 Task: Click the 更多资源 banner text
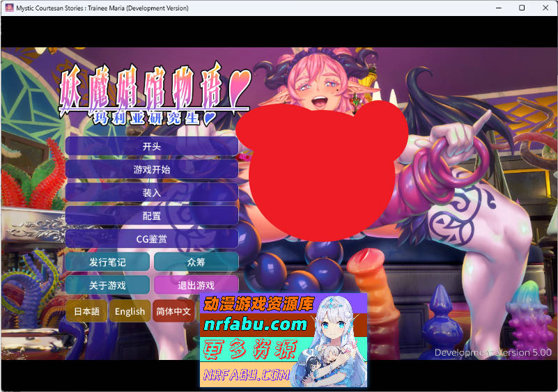[x=249, y=349]
